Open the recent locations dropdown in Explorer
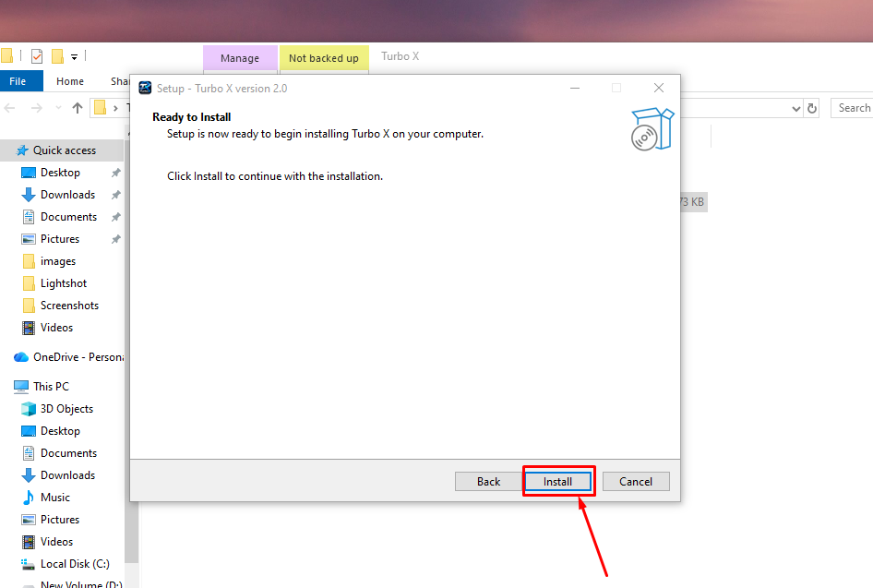 click(x=58, y=108)
